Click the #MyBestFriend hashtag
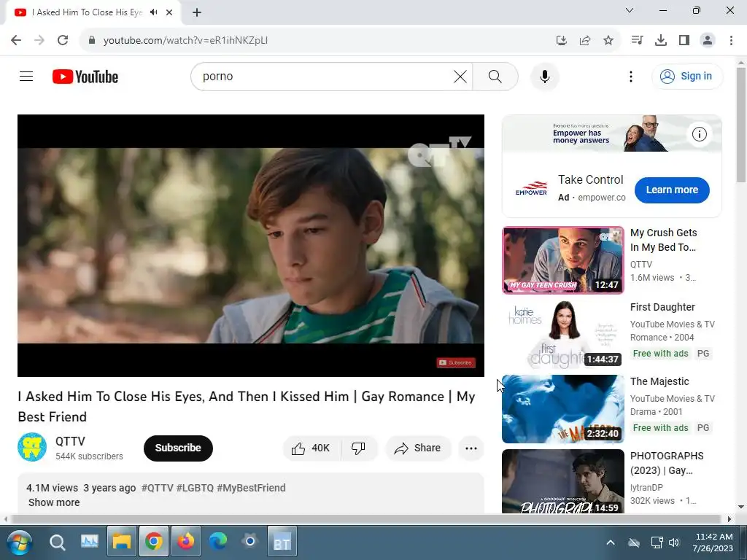Viewport: 747px width, 560px height. (x=251, y=488)
